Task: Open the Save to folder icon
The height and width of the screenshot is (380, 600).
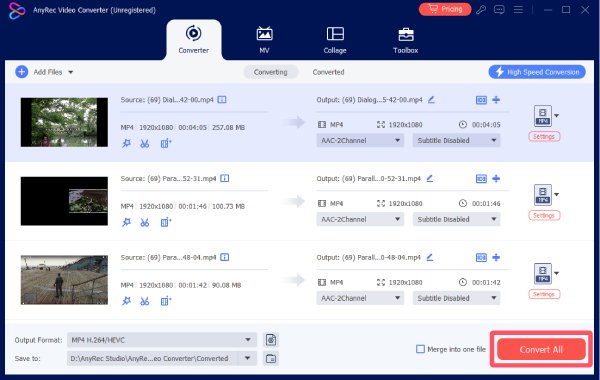Action: [x=271, y=359]
